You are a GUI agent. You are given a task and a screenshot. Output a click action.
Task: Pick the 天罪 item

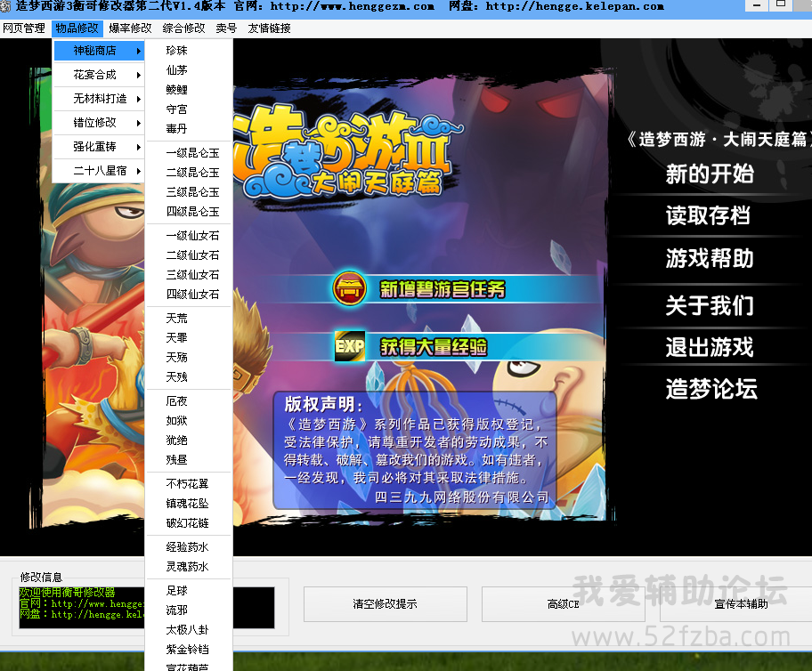pyautogui.click(x=189, y=337)
